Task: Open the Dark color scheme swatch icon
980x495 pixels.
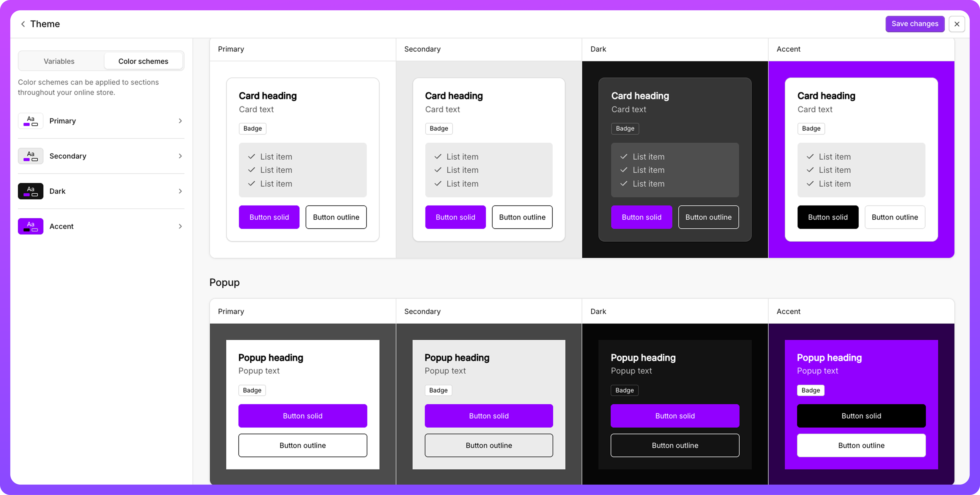Action: coord(30,191)
